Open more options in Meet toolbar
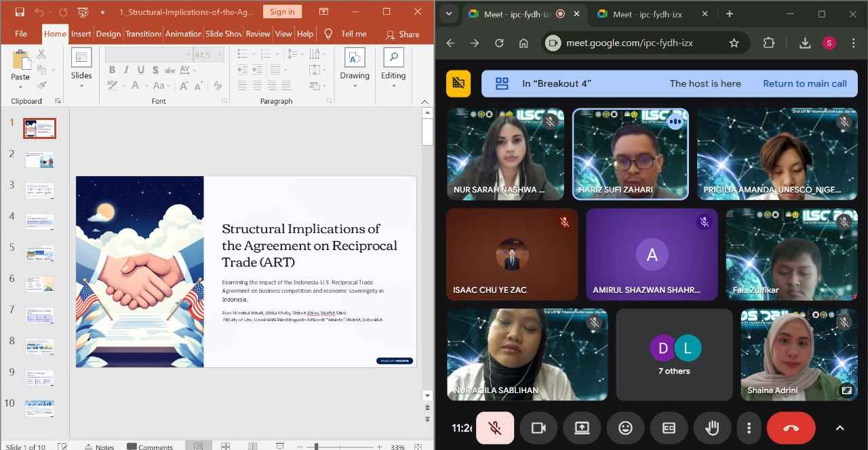This screenshot has width=868, height=450. tap(749, 428)
